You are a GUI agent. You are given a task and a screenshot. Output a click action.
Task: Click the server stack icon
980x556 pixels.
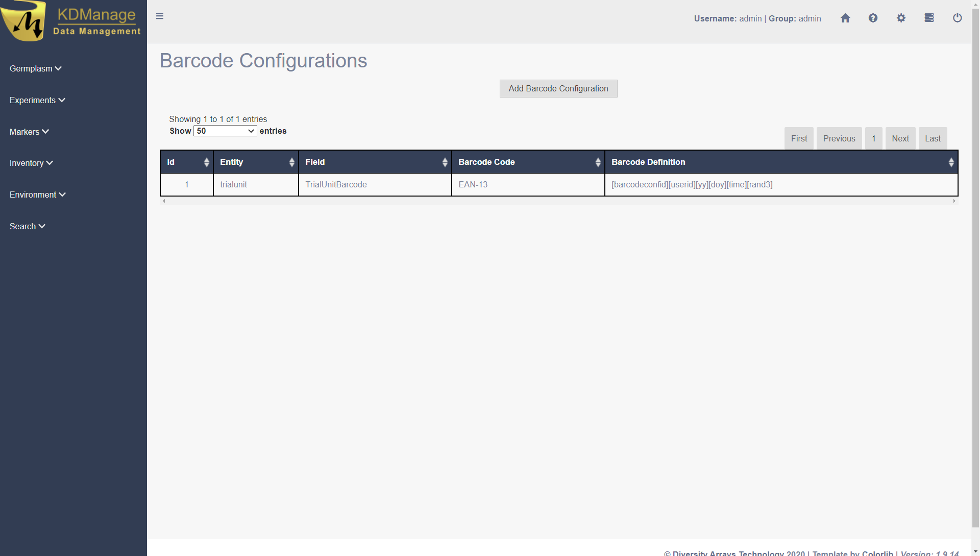[x=929, y=18]
